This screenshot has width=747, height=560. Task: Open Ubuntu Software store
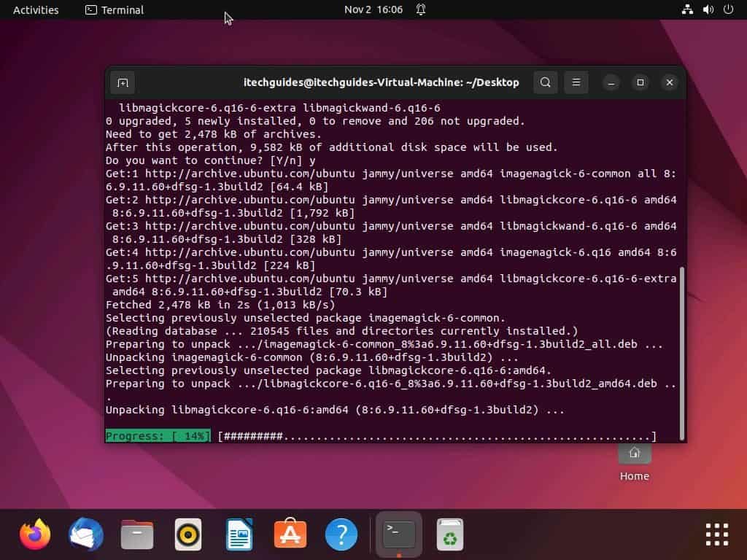[x=290, y=533]
